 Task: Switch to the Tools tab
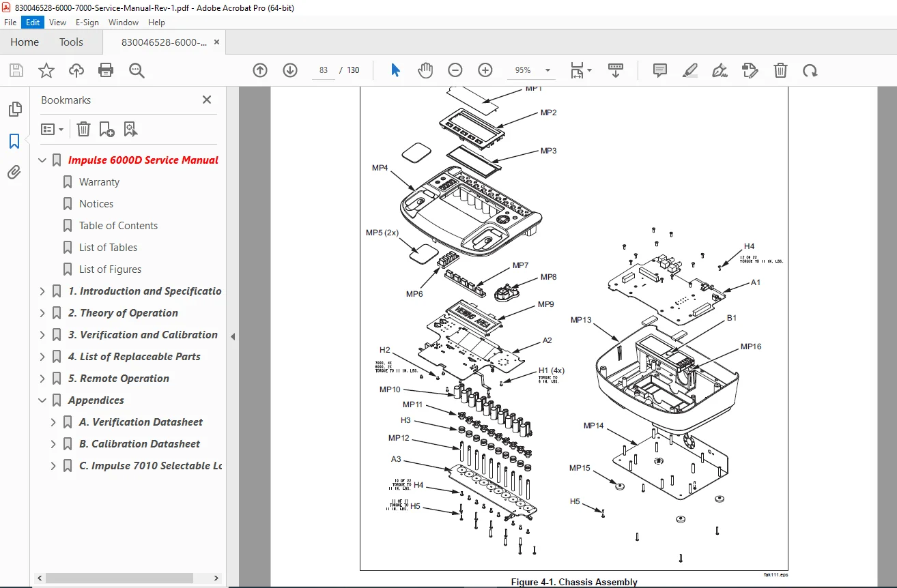tap(71, 42)
